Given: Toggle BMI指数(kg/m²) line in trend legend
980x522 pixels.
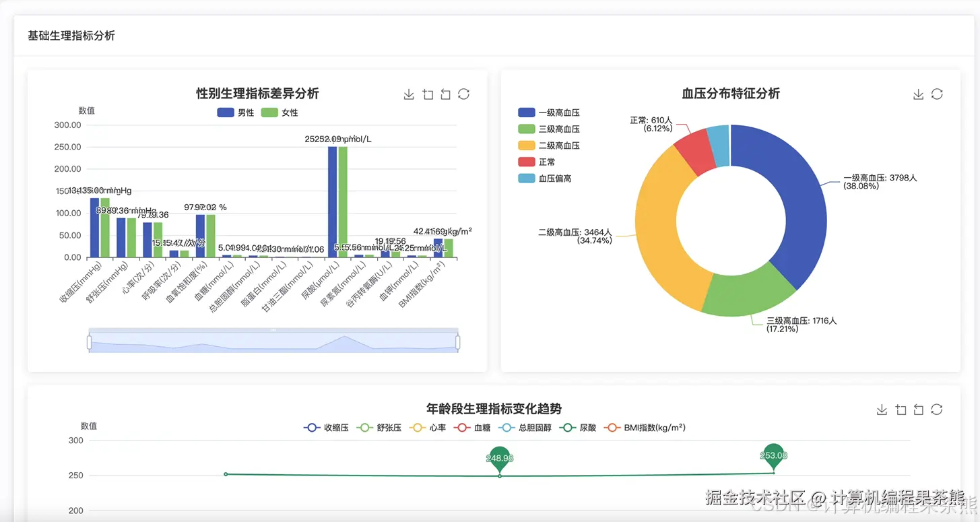Looking at the screenshot, I should click(x=645, y=428).
